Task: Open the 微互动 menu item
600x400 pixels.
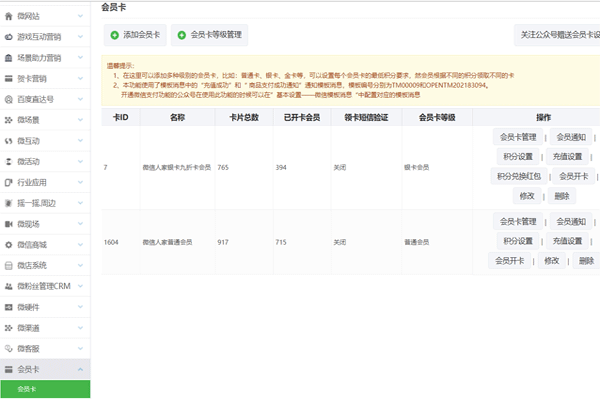Action: pos(45,141)
